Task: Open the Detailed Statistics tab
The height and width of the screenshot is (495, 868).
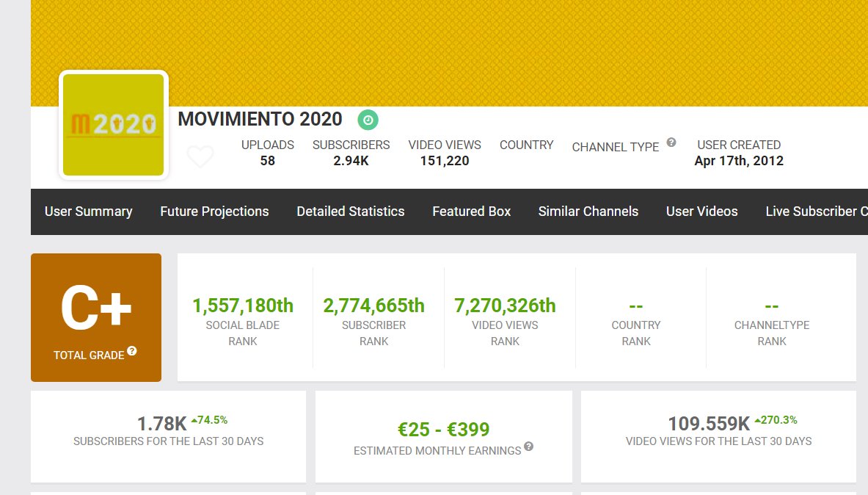Action: point(351,212)
